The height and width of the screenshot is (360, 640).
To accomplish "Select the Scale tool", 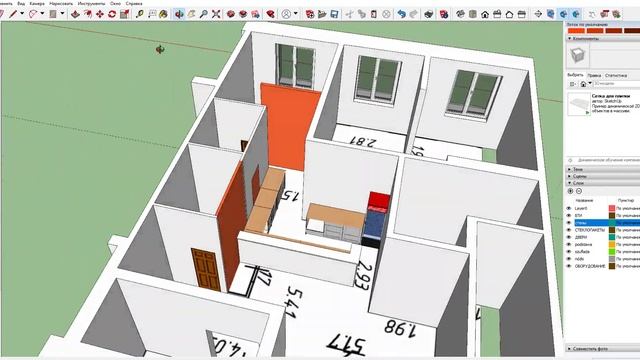I will coord(124,14).
